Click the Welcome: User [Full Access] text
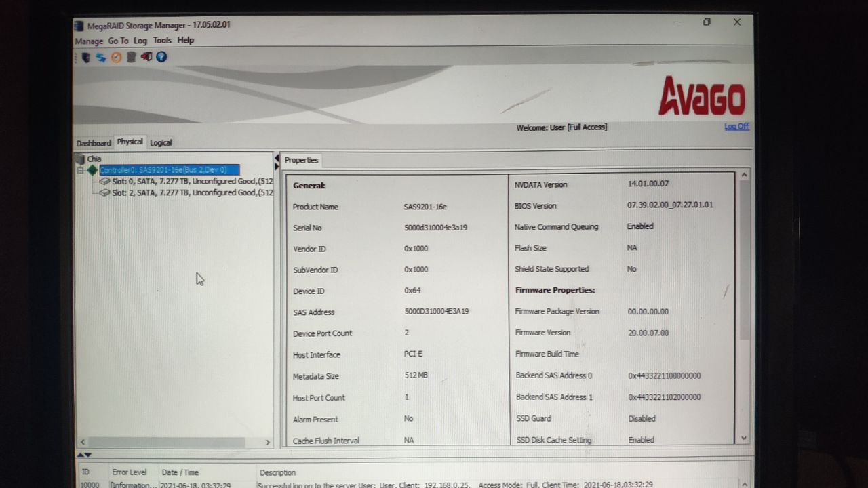This screenshot has width=868, height=488. [561, 127]
